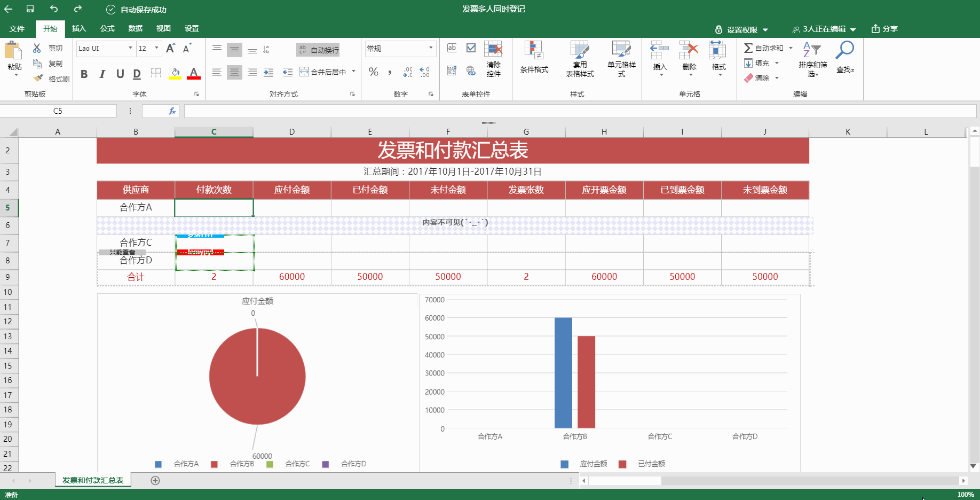Click the 分享 share button
The height and width of the screenshot is (500, 980).
click(884, 29)
